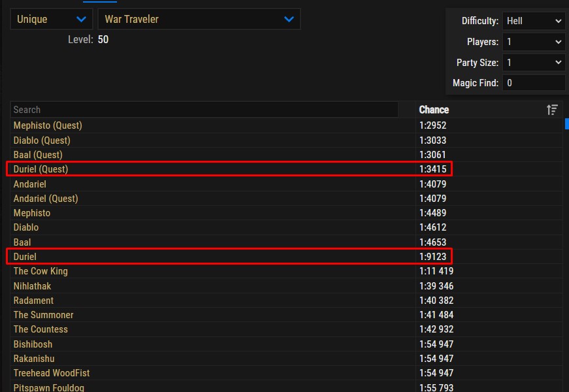This screenshot has width=569, height=392.
Task: Click the 1:42 932 chance value
Action: pos(436,329)
